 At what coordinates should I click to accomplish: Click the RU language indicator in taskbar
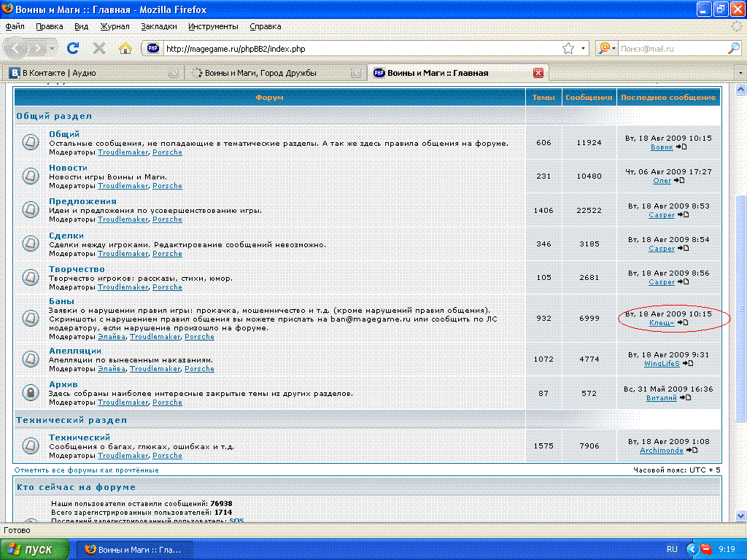672,550
